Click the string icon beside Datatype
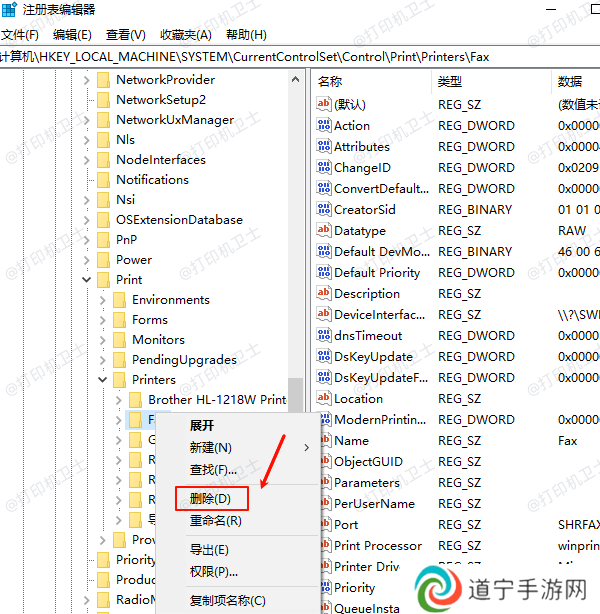 tap(324, 230)
